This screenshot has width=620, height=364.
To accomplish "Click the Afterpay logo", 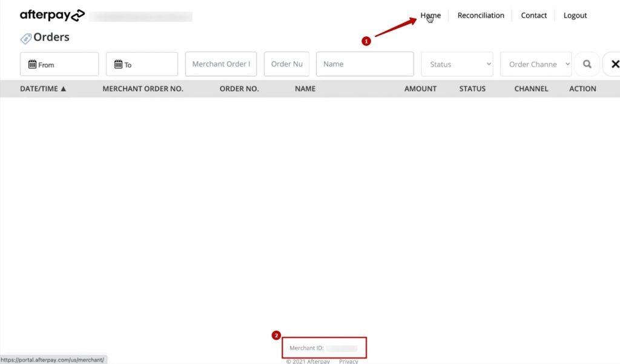I will (x=52, y=16).
